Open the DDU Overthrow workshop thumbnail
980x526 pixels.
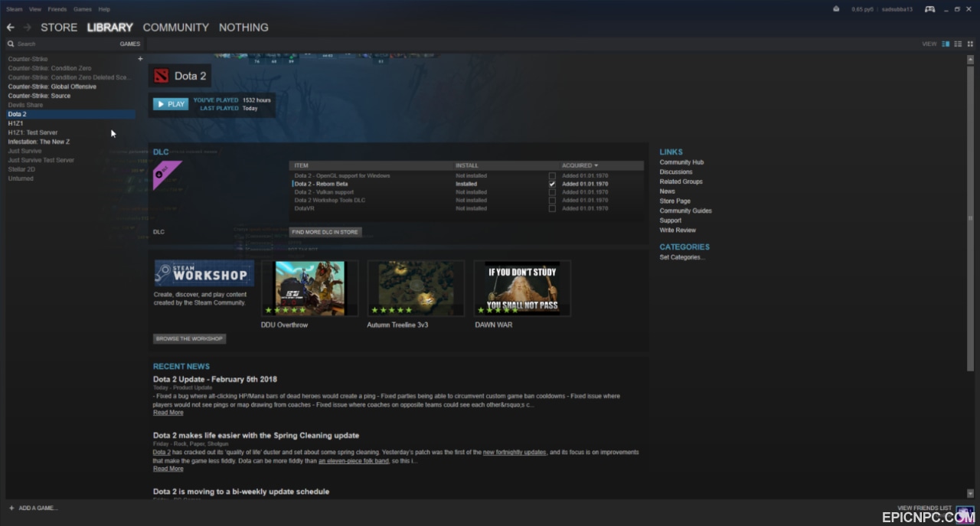(309, 288)
